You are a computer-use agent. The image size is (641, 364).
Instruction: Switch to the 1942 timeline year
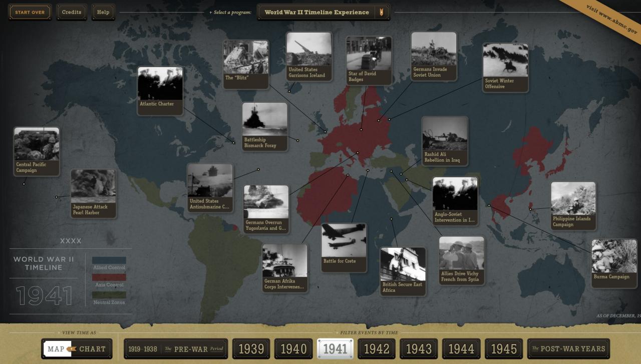click(x=377, y=348)
